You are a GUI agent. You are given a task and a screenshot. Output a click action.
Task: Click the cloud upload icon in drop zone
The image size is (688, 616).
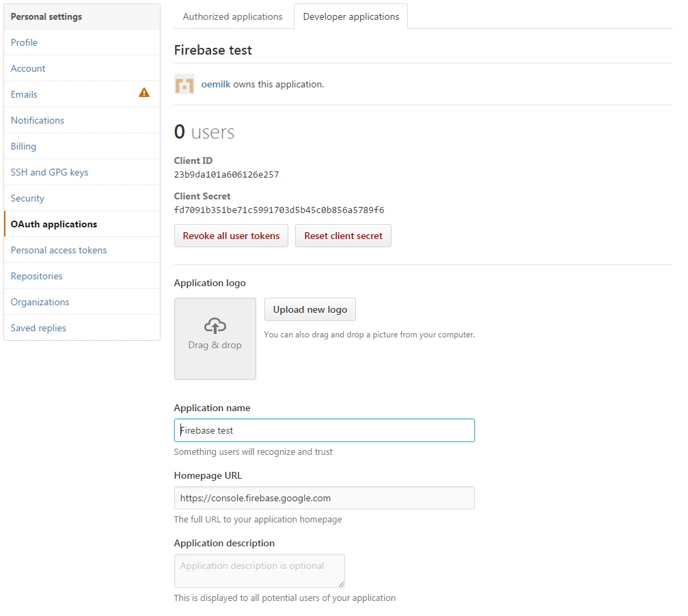(x=215, y=326)
